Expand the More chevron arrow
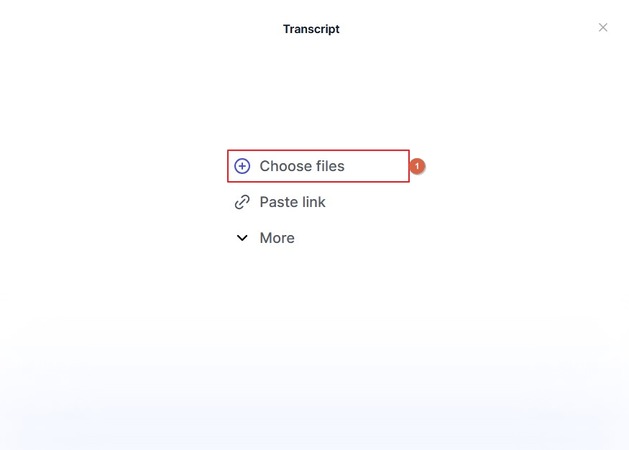 pyautogui.click(x=242, y=238)
